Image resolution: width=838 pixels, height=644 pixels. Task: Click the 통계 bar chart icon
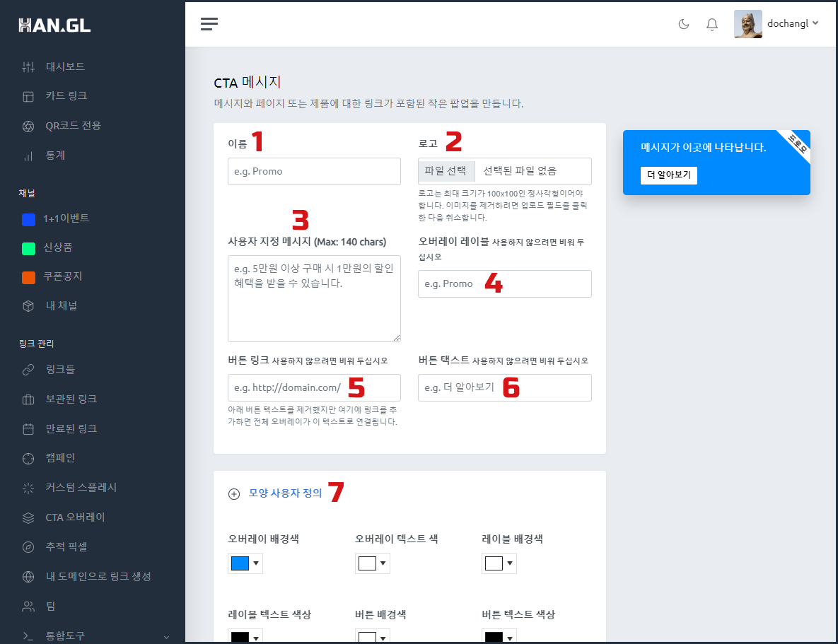point(28,156)
